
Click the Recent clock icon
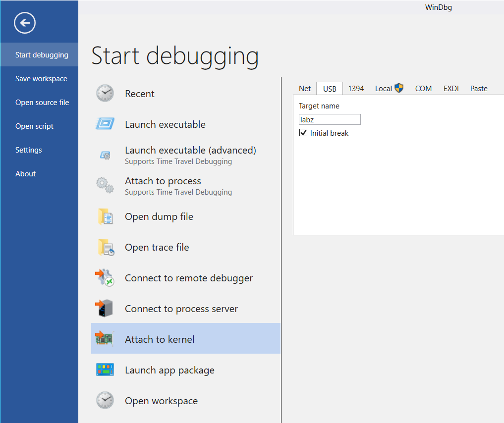(x=105, y=94)
